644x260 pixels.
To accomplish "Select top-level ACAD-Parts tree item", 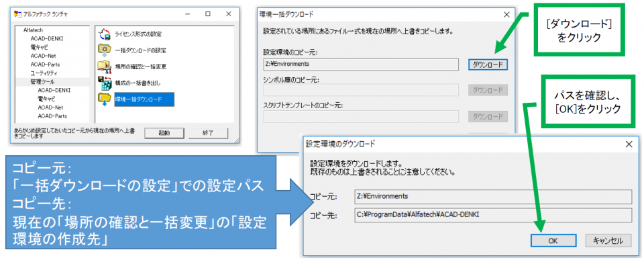I will [45, 64].
